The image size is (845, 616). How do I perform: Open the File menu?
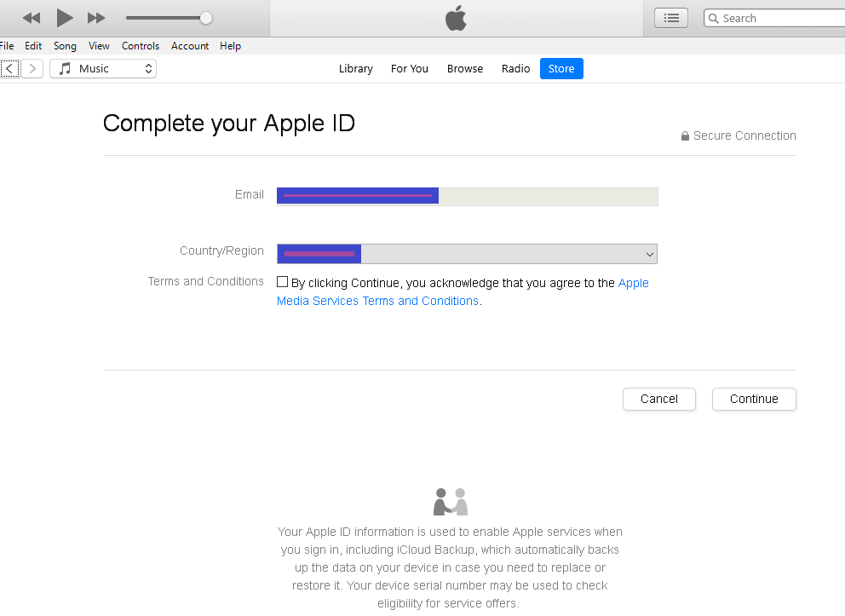[x=7, y=46]
